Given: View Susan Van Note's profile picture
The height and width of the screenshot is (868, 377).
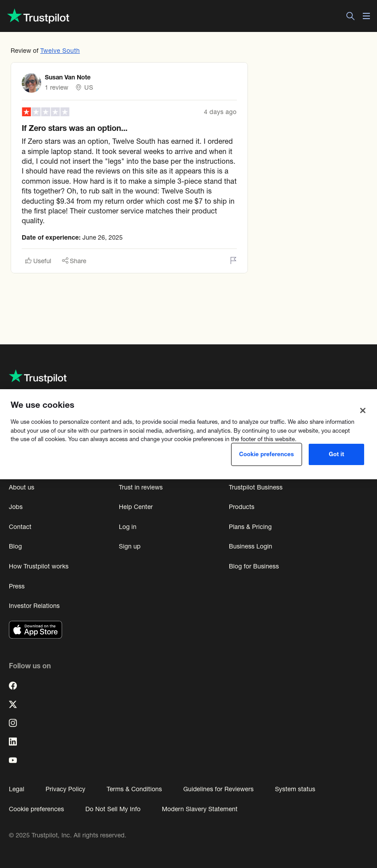Looking at the screenshot, I should click(31, 83).
